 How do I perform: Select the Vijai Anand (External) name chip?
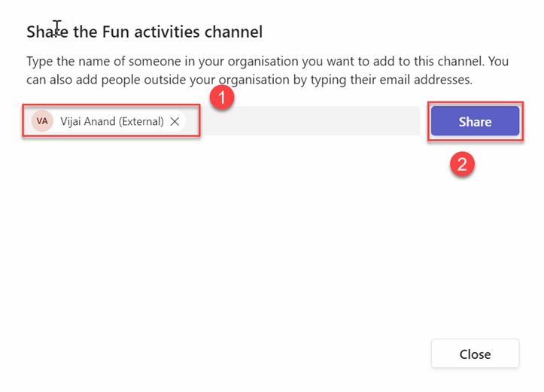pos(111,121)
